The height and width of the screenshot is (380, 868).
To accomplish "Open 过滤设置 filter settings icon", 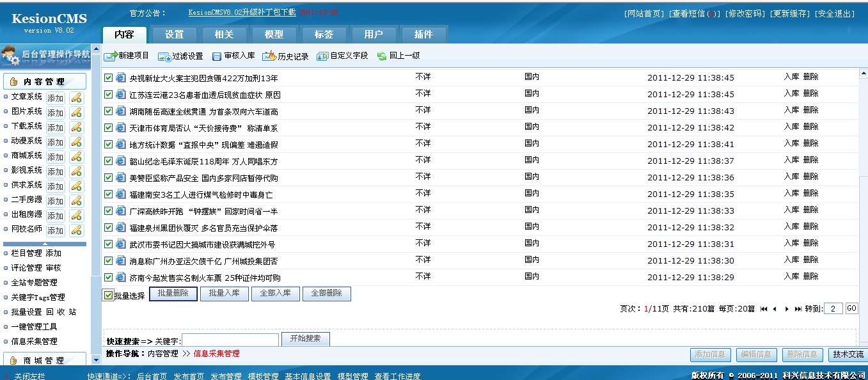I will tap(164, 56).
